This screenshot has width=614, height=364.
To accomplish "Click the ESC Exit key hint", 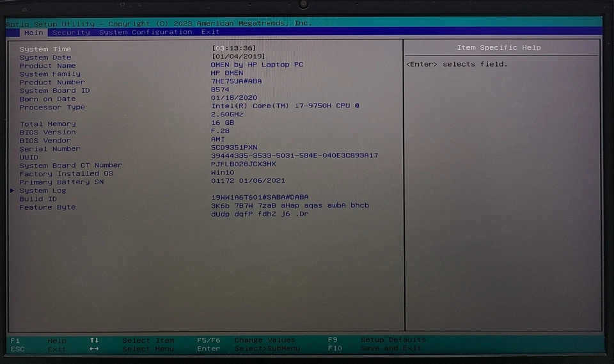I will 38,349.
